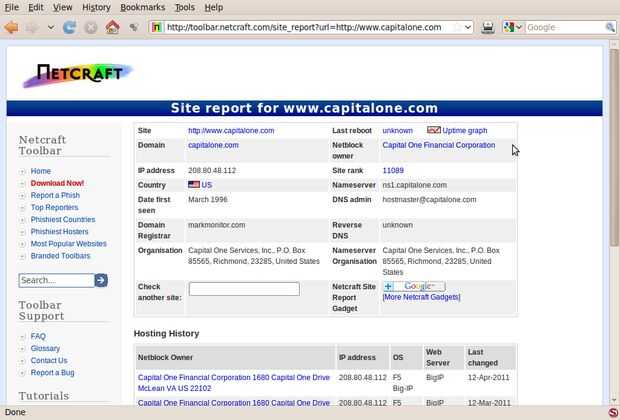
Task: Select the ns1.capitalone.com nameserver text
Action: 414,185
